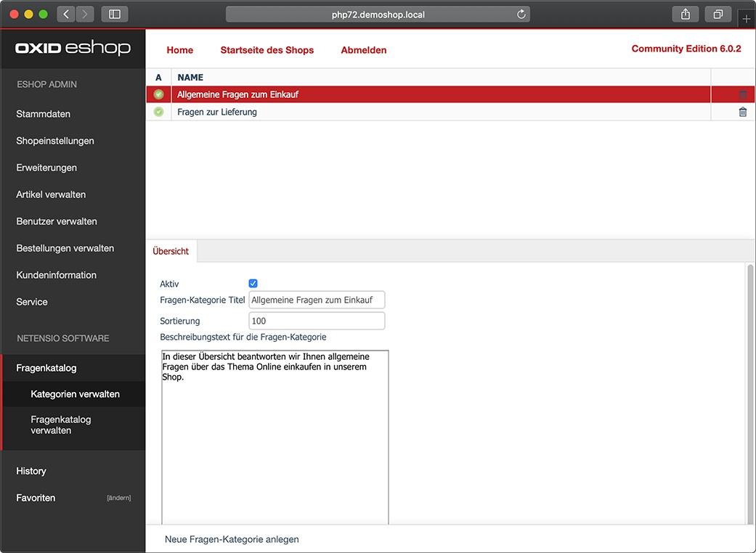
Task: Open Startseite des Shops link
Action: 267,50
